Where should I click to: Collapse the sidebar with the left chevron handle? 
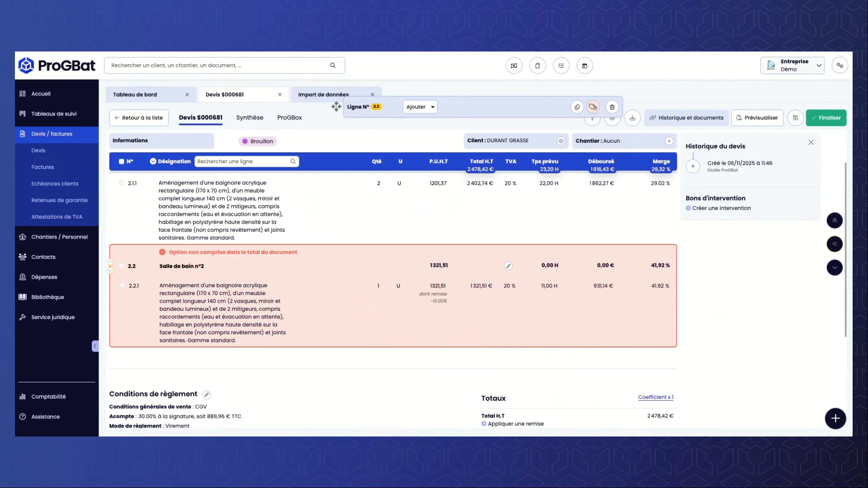point(95,346)
